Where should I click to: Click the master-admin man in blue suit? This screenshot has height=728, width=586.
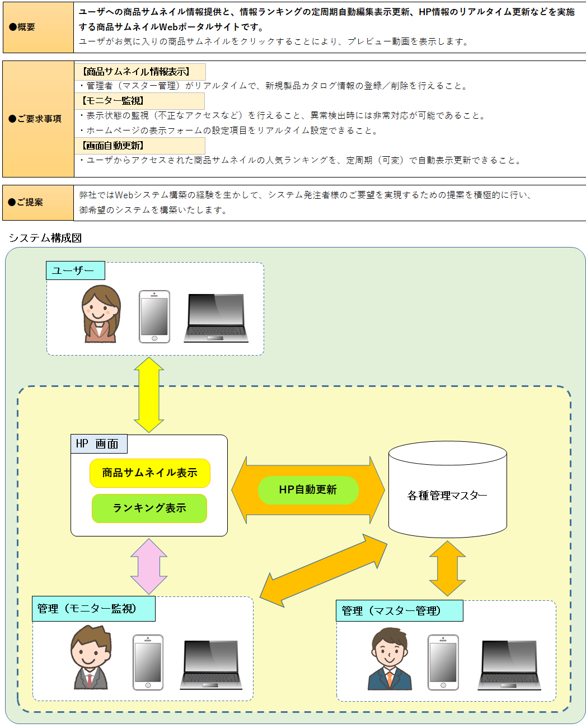[390, 659]
